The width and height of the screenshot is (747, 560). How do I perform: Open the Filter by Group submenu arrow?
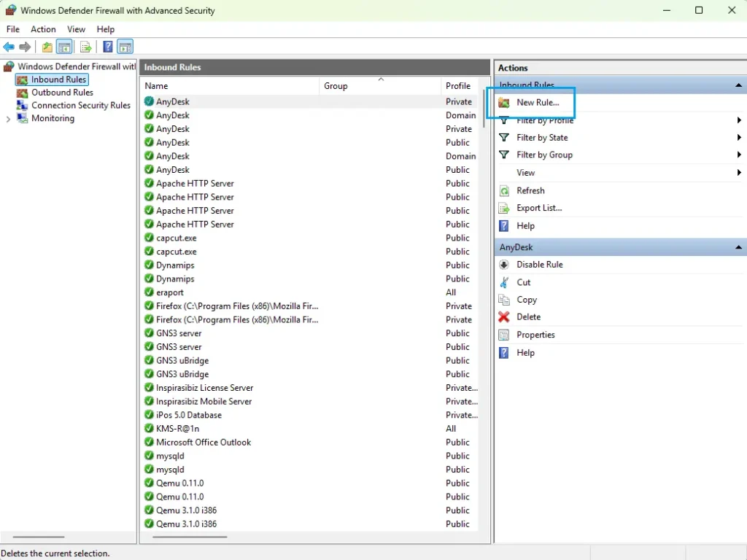[739, 155]
